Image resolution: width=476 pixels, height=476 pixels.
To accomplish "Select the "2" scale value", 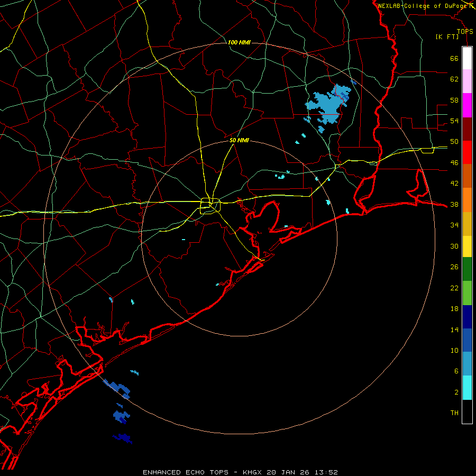I will pyautogui.click(x=456, y=392).
